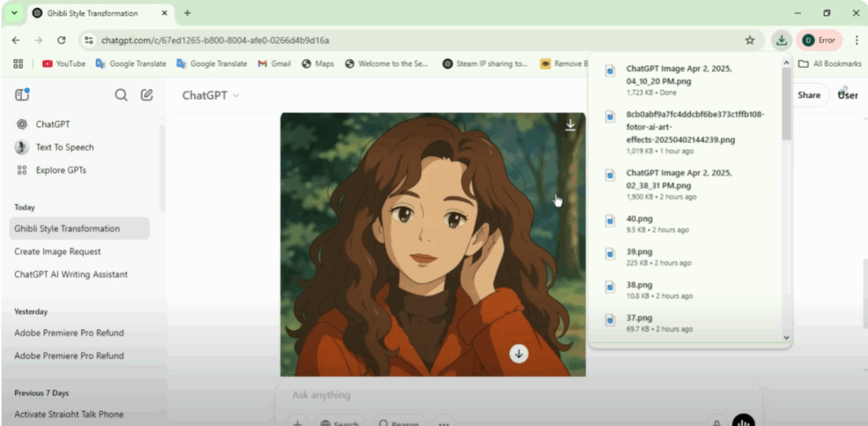The height and width of the screenshot is (426, 868).
Task: Expand the ChatGPT model selector dropdown
Action: point(210,96)
